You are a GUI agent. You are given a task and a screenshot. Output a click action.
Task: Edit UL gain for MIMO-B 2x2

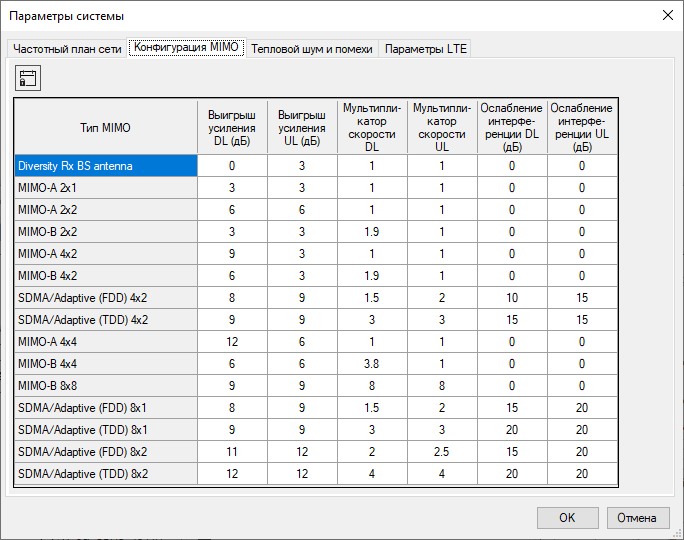pos(302,232)
